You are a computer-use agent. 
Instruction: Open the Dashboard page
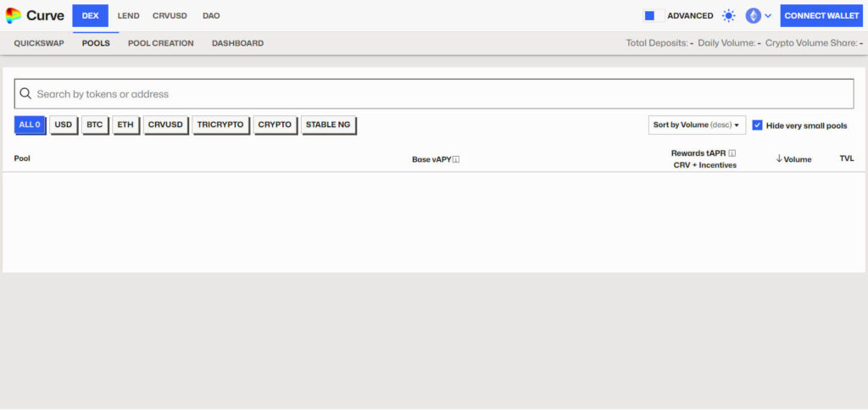(x=237, y=43)
